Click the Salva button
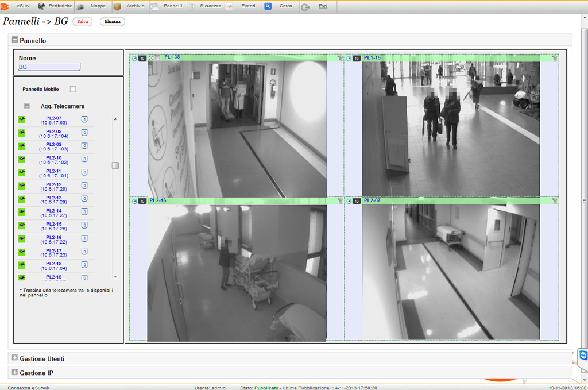 82,21
